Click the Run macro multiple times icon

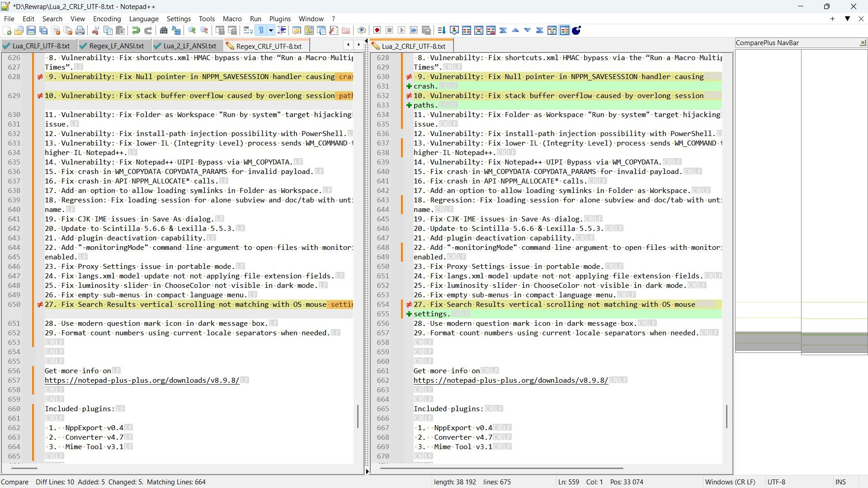click(x=414, y=30)
